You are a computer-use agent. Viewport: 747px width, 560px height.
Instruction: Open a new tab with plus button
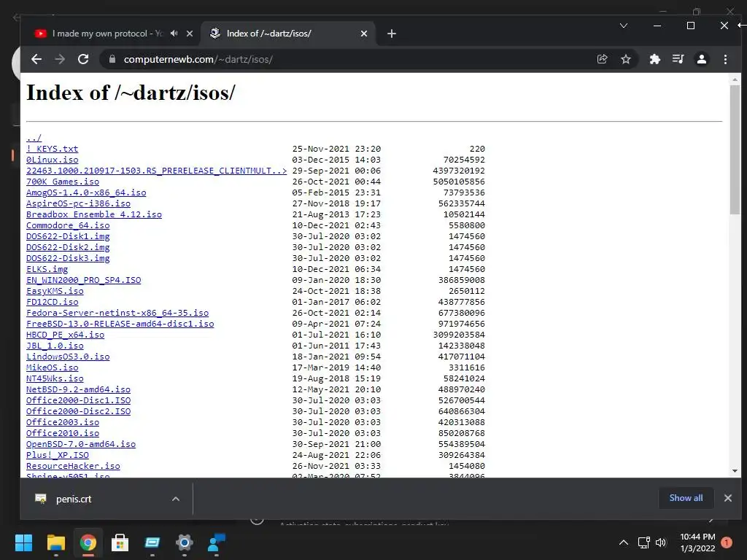pyautogui.click(x=392, y=34)
